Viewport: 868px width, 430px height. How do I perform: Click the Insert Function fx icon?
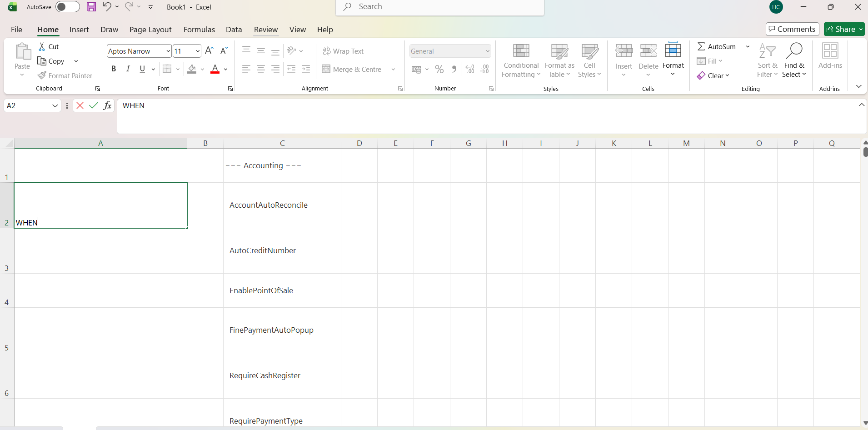107,105
